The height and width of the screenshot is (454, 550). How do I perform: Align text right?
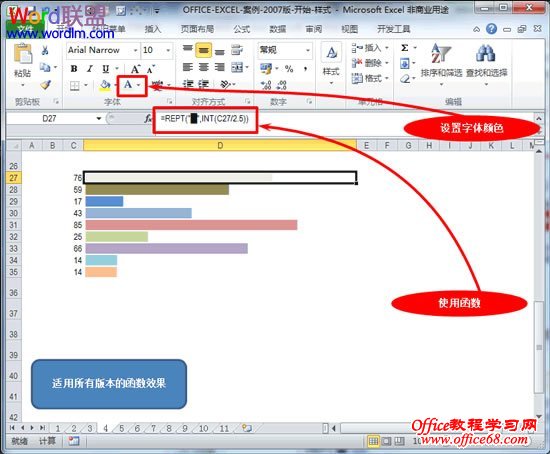pos(220,67)
